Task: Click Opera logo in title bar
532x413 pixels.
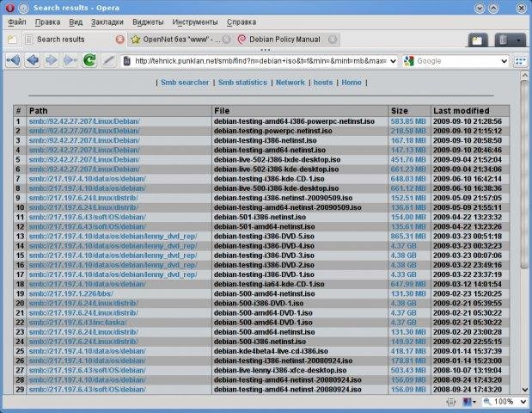Action: [10, 8]
